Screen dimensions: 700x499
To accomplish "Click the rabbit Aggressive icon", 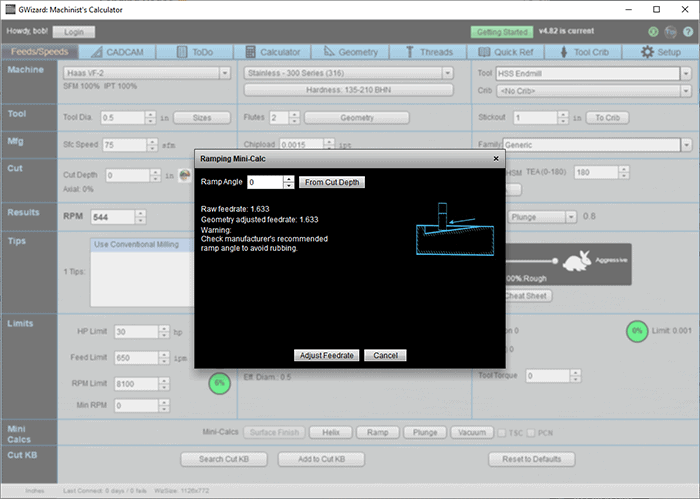I will (577, 260).
